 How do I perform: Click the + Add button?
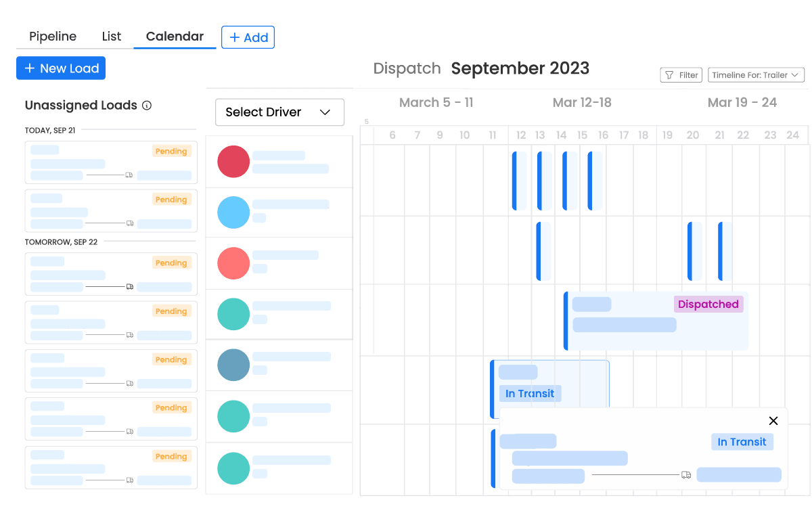(x=248, y=37)
